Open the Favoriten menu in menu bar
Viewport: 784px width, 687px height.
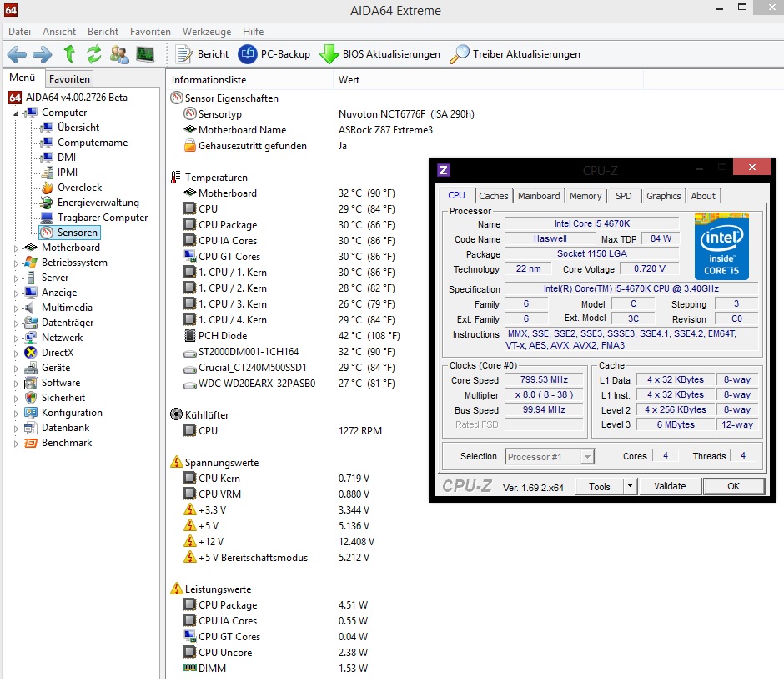[x=150, y=32]
